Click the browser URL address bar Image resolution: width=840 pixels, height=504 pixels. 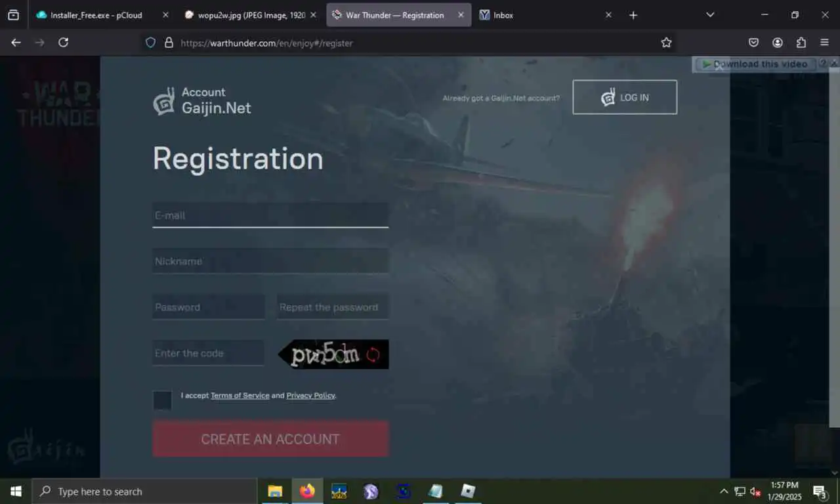point(407,43)
